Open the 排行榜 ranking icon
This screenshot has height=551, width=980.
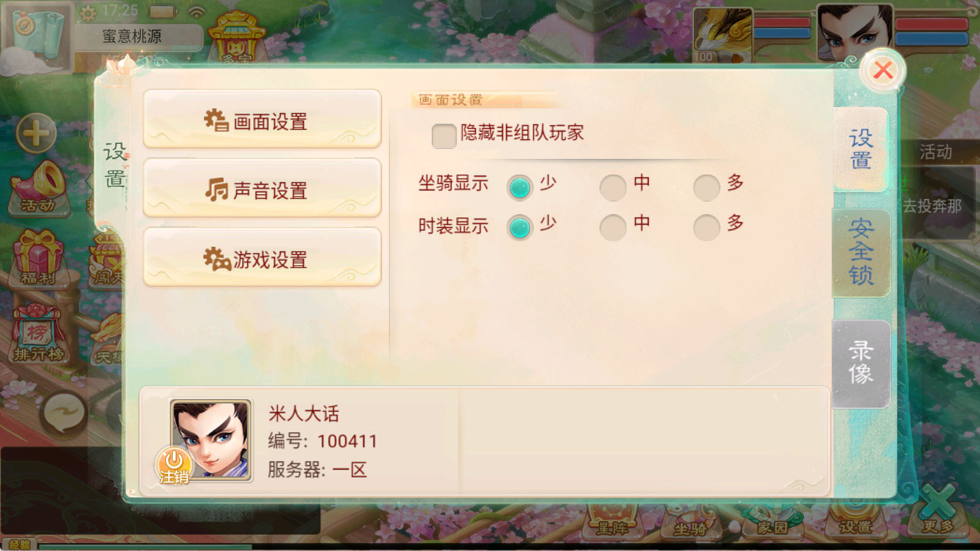pos(39,334)
